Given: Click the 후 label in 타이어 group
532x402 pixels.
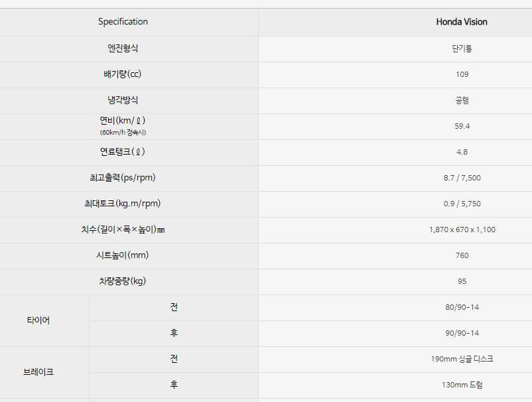Looking at the screenshot, I should pyautogui.click(x=174, y=333).
